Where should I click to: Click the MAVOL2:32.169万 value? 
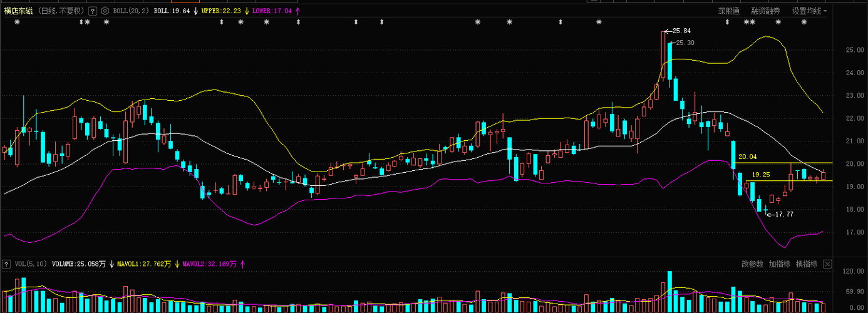click(x=210, y=264)
